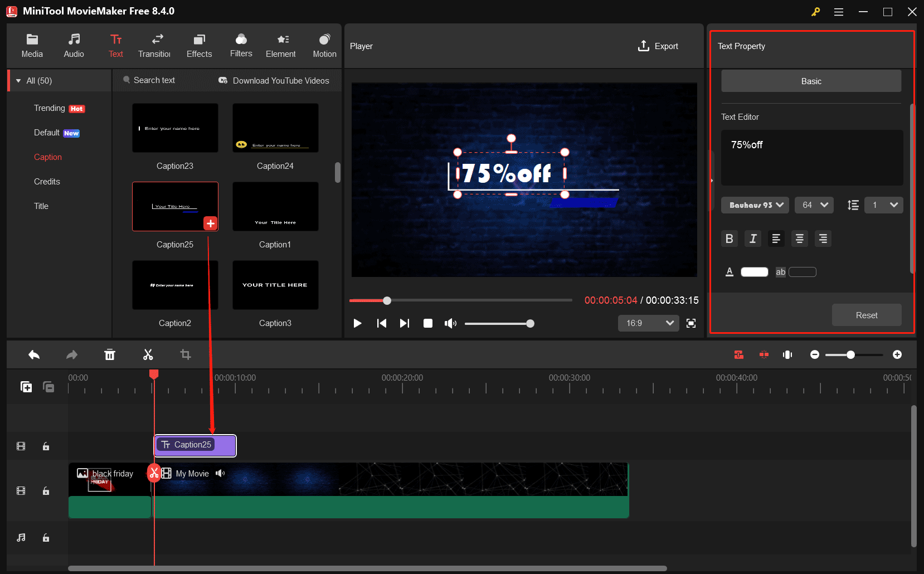
Task: Open the aspect ratio dropdown showing 16:9
Action: pyautogui.click(x=648, y=323)
